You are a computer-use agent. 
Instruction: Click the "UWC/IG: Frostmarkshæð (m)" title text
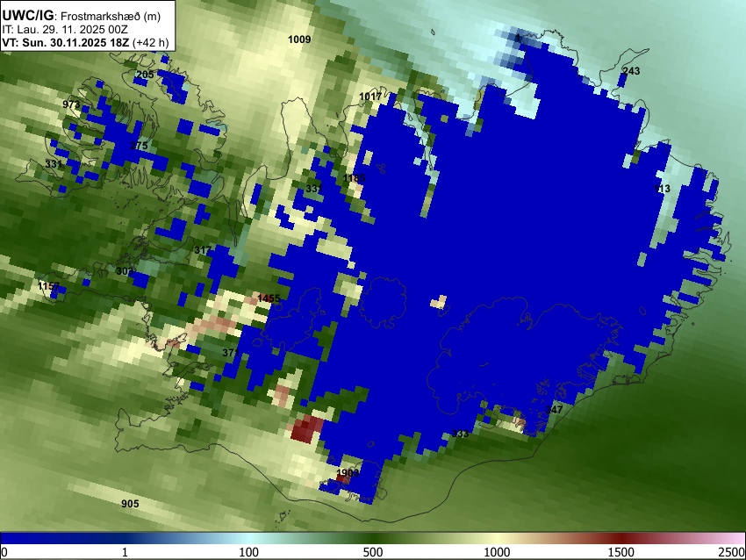coord(82,16)
